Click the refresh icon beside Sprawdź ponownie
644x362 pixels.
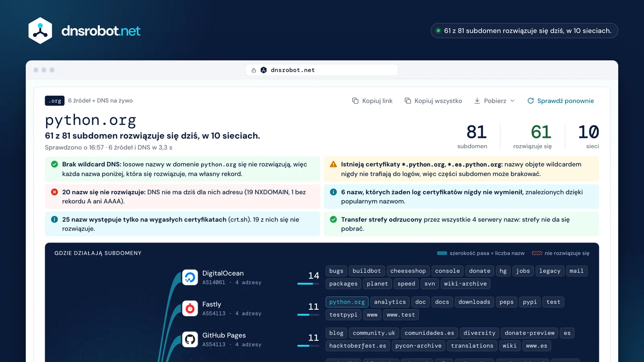point(530,101)
